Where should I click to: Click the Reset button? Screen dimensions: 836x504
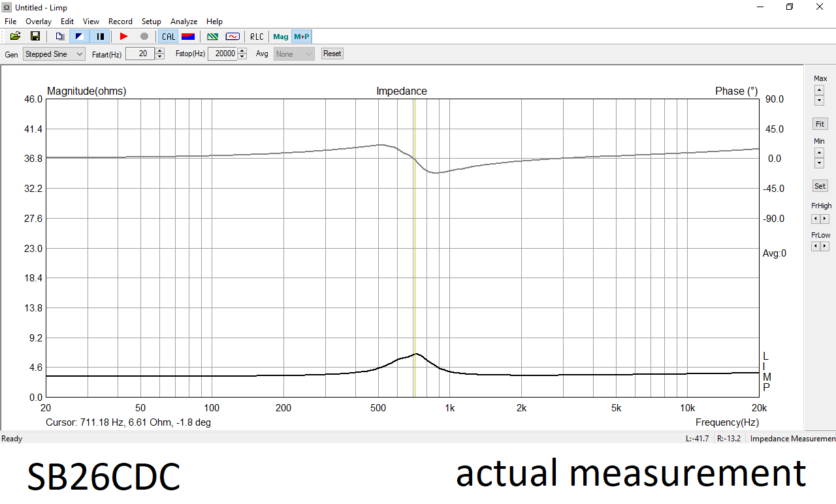point(332,54)
